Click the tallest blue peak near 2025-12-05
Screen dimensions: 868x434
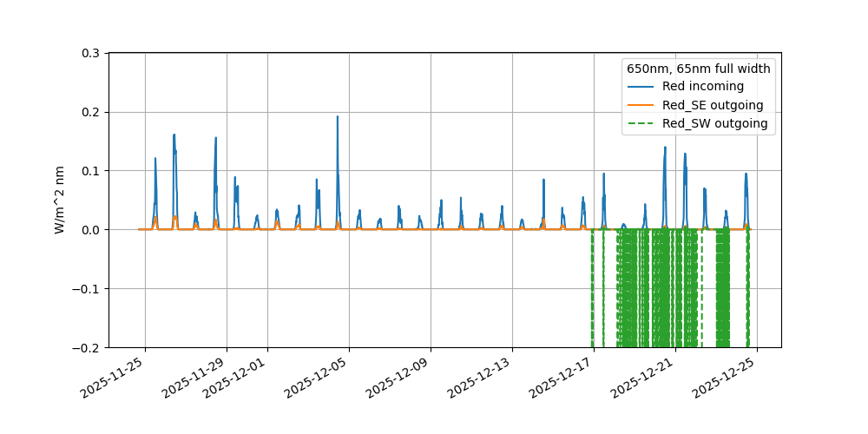(338, 118)
